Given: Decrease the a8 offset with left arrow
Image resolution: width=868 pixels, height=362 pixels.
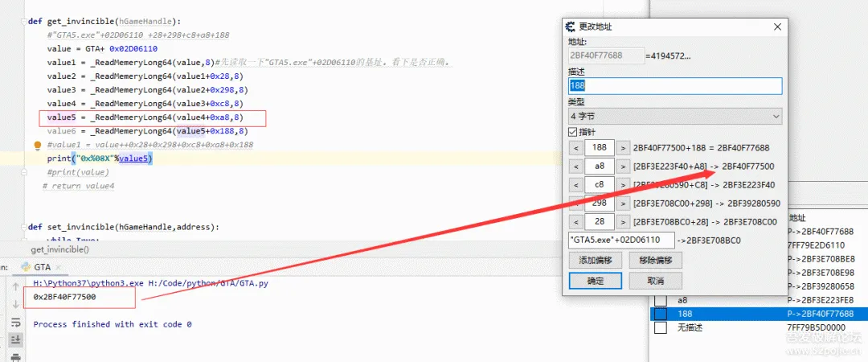Looking at the screenshot, I should (575, 167).
